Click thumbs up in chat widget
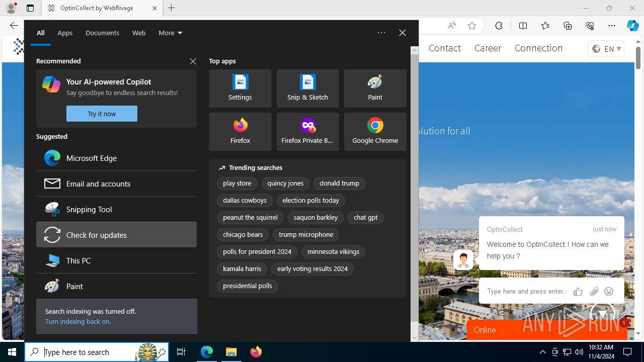The height and width of the screenshot is (362, 644). tap(578, 292)
